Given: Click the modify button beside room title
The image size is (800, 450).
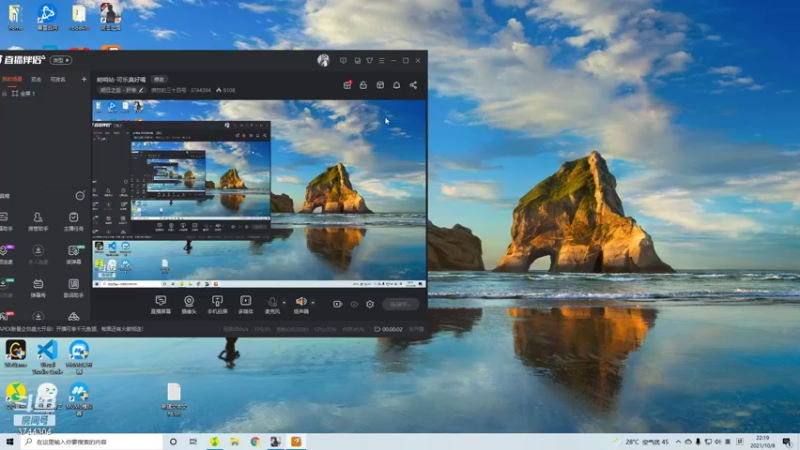Looking at the screenshot, I should pos(159,79).
